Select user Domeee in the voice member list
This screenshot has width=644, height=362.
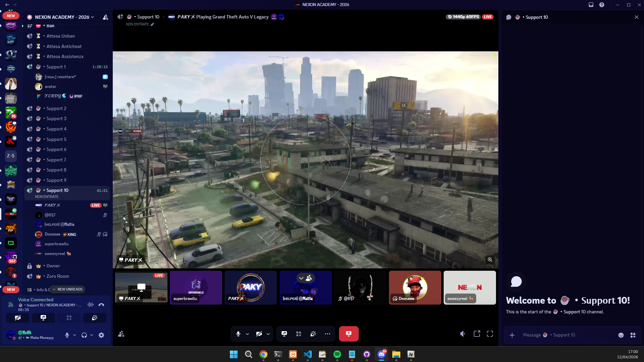pyautogui.click(x=71, y=234)
